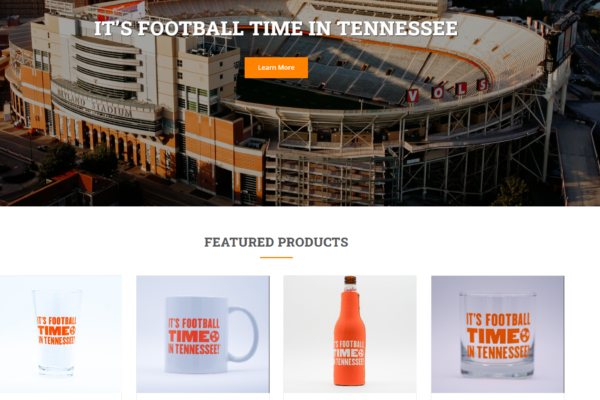Click the Neyland Stadium lettering on building

(x=94, y=104)
